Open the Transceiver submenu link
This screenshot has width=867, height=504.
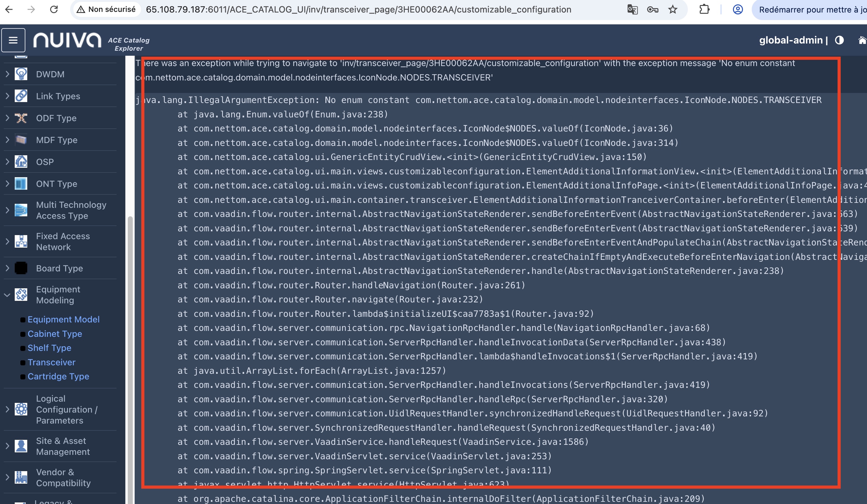51,362
